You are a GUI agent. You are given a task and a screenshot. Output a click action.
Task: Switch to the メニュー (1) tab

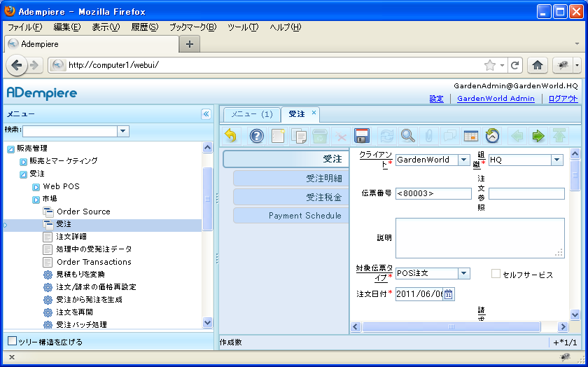[251, 114]
